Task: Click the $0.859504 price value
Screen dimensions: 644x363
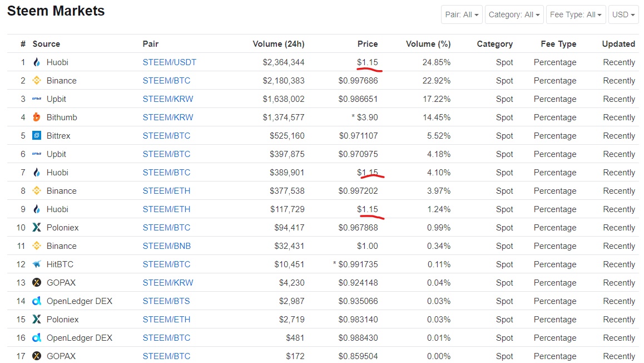Action: [358, 356]
